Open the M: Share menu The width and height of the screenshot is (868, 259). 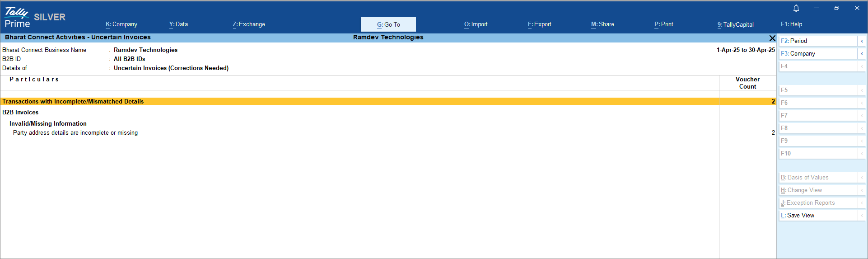coord(602,24)
